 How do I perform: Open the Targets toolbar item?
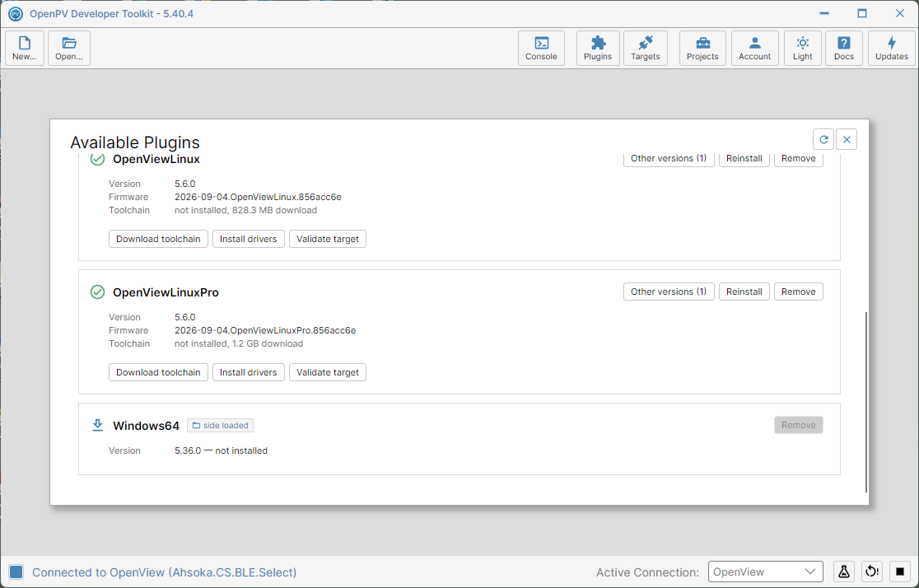(646, 48)
